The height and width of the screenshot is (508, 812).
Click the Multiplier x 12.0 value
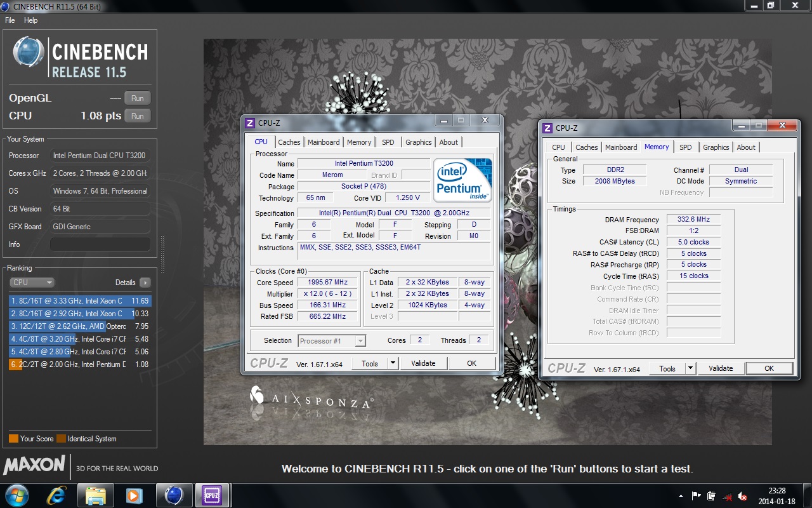click(x=329, y=294)
